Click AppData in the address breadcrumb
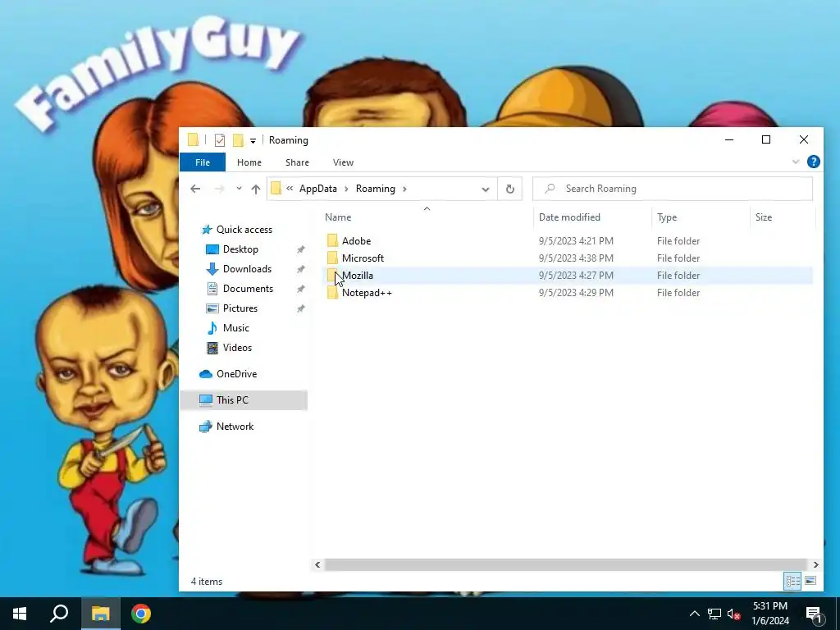Image resolution: width=840 pixels, height=630 pixels. (318, 189)
